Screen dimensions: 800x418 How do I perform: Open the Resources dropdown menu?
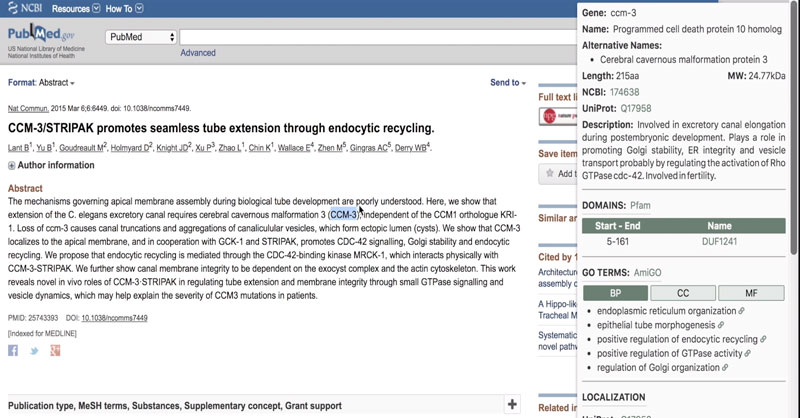(x=74, y=8)
